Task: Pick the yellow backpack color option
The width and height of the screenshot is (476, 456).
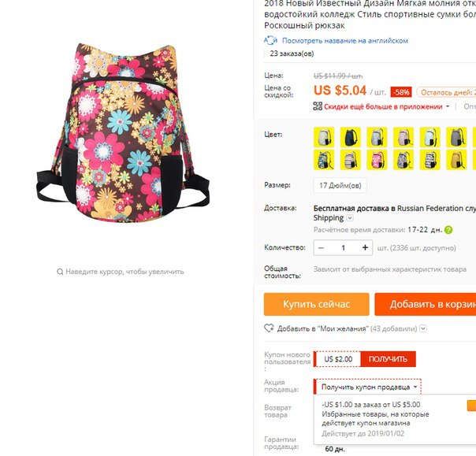Action: pos(456,160)
